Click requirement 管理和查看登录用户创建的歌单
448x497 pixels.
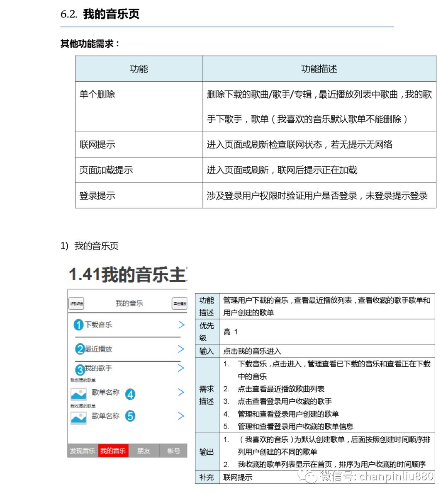(x=288, y=414)
